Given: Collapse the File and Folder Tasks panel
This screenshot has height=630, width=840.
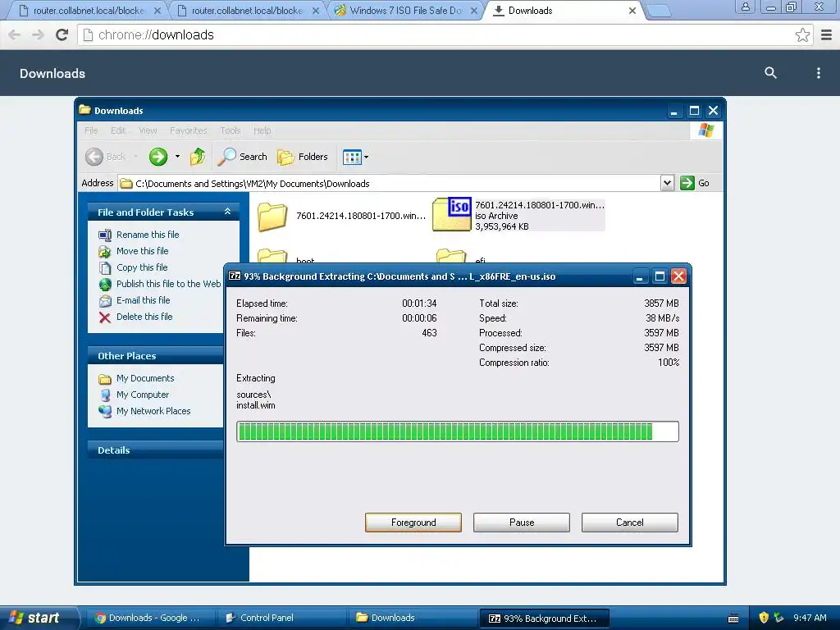Looking at the screenshot, I should pyautogui.click(x=228, y=212).
